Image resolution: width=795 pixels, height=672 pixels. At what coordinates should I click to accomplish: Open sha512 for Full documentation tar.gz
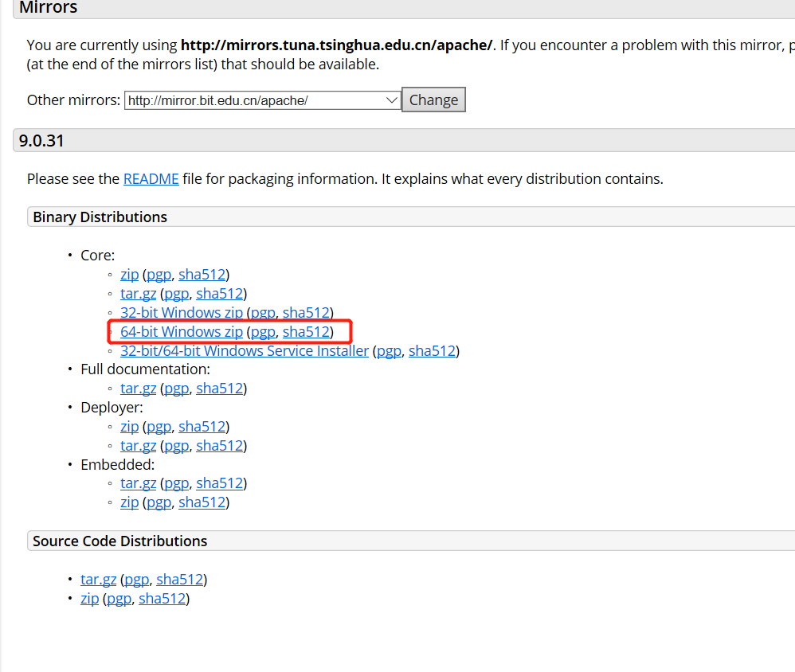click(220, 389)
